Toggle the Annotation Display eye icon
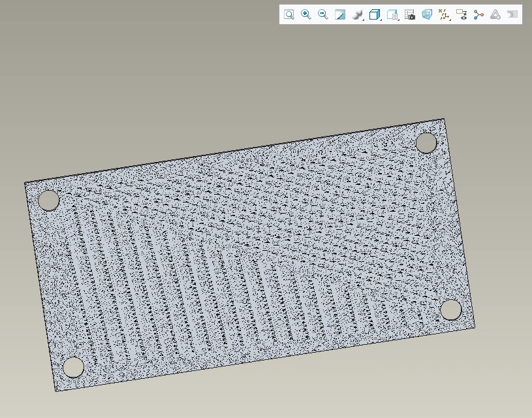The height and width of the screenshot is (418, 532). 462,14
